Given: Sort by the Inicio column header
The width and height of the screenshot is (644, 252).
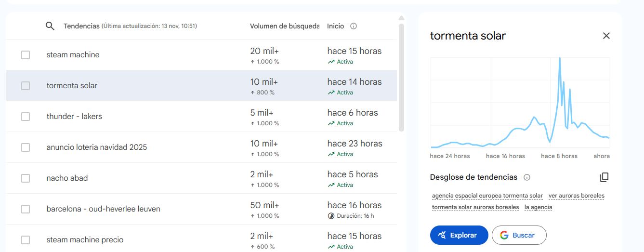Looking at the screenshot, I should (335, 26).
